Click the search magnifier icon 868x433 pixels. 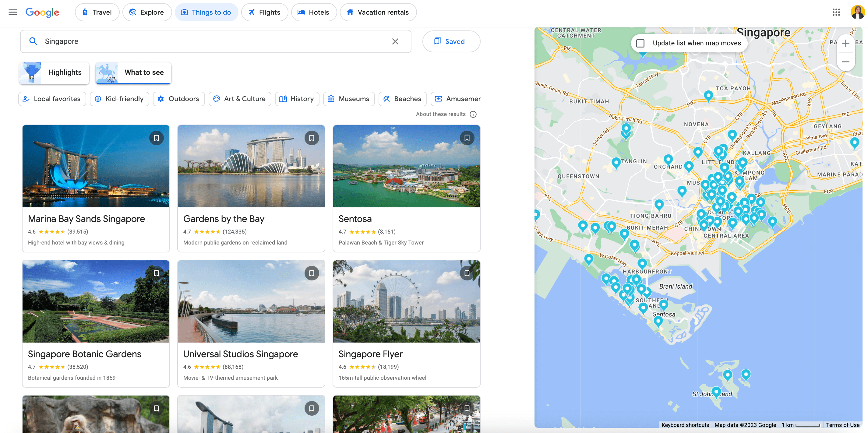(33, 41)
